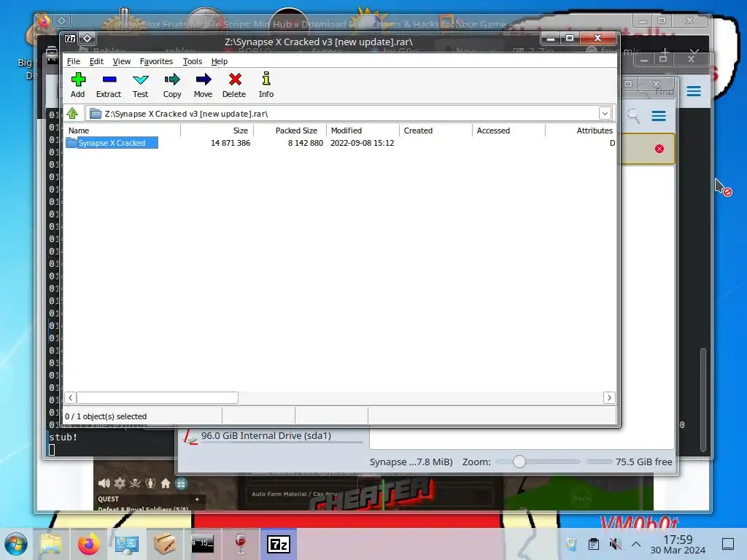The image size is (747, 560).
Task: Open the Help menu
Action: (219, 61)
